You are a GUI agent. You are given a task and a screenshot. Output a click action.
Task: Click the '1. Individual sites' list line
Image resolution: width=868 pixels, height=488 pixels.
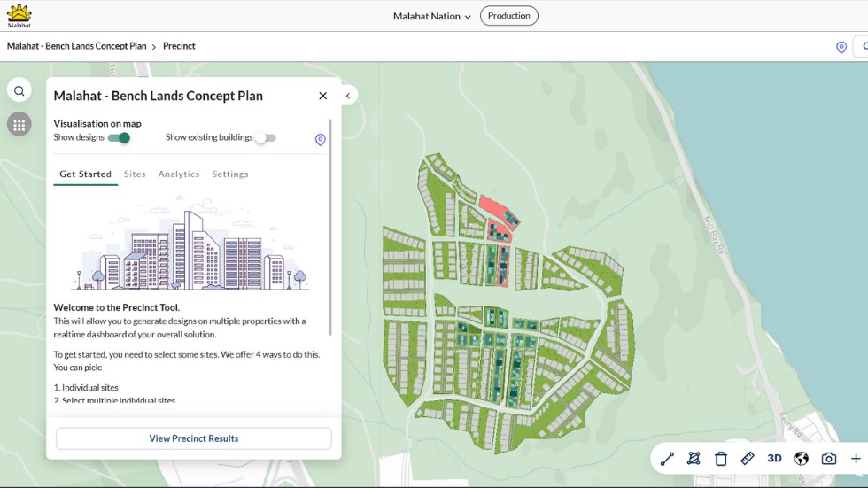point(86,388)
